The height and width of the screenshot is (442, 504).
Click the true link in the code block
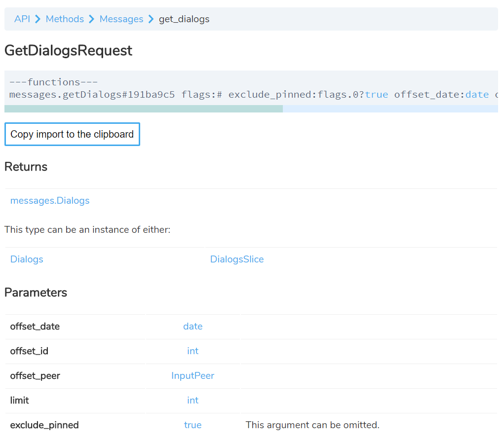pyautogui.click(x=377, y=94)
